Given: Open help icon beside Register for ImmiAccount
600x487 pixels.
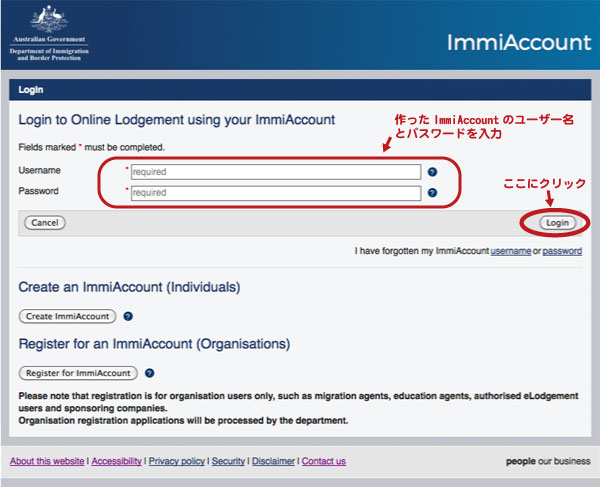Looking at the screenshot, I should tap(150, 373).
